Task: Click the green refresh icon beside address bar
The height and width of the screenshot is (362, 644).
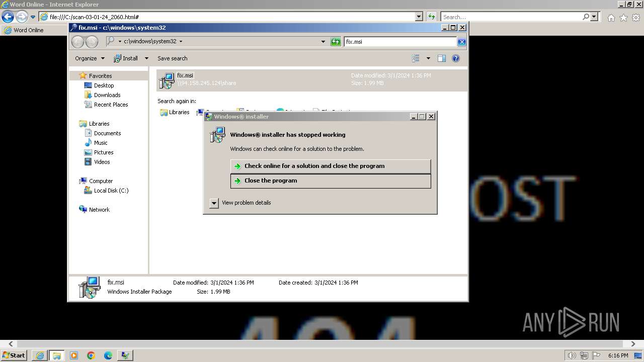Action: [x=336, y=42]
